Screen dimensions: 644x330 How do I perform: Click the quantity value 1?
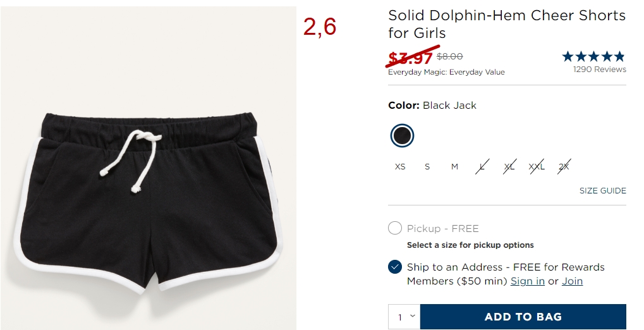click(399, 317)
